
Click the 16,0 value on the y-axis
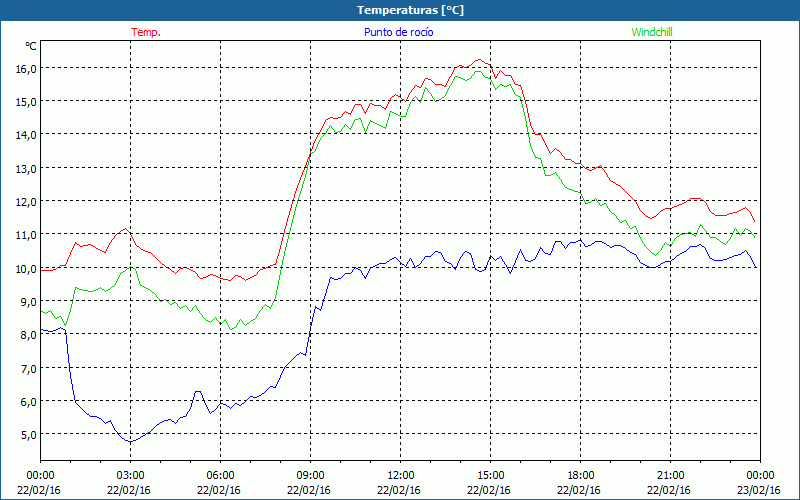click(x=26, y=69)
